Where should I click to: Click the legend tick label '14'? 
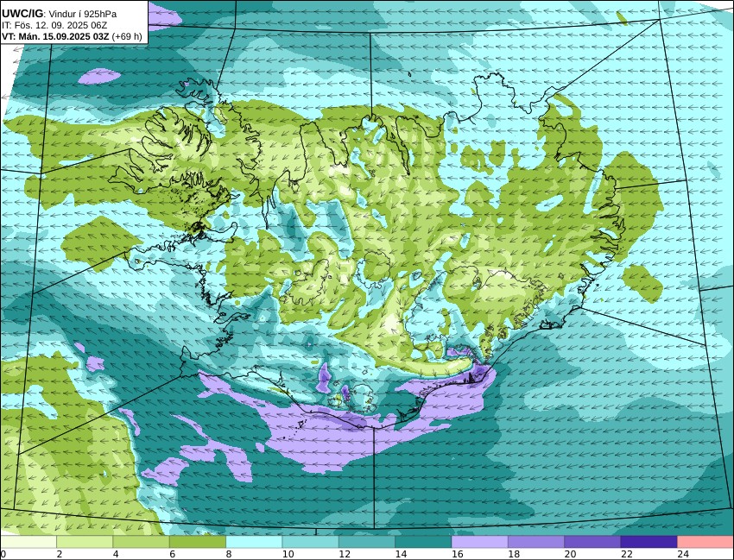pos(401,554)
